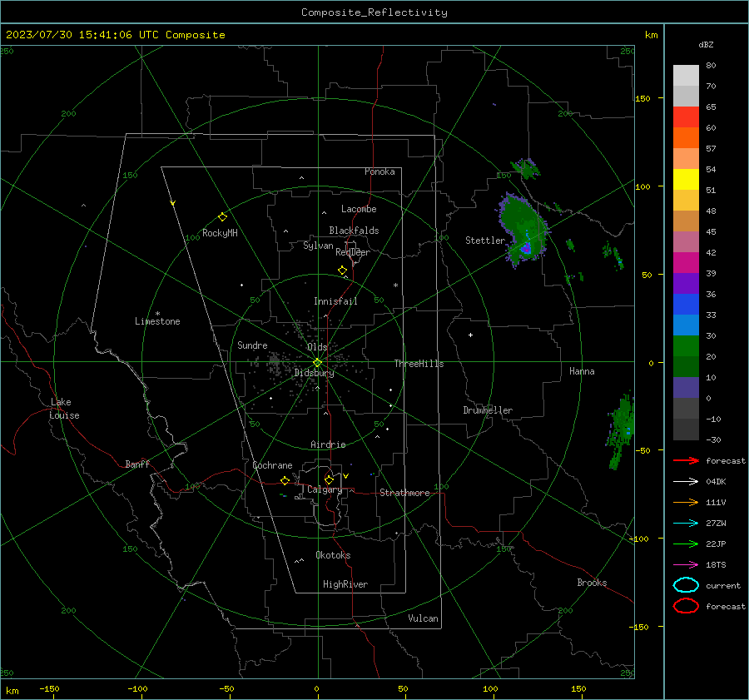Click the Sylvan label
The image size is (749, 700).
click(x=318, y=246)
